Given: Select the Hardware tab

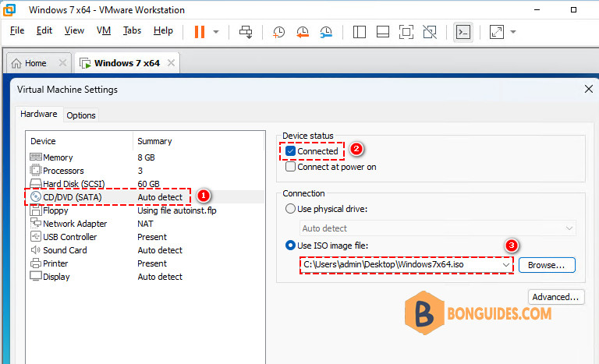Looking at the screenshot, I should [x=38, y=114].
